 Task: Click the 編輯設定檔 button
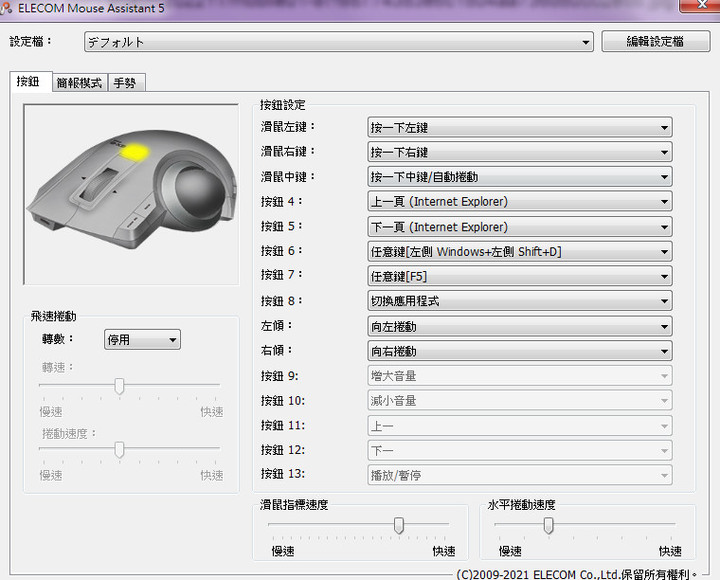click(655, 42)
